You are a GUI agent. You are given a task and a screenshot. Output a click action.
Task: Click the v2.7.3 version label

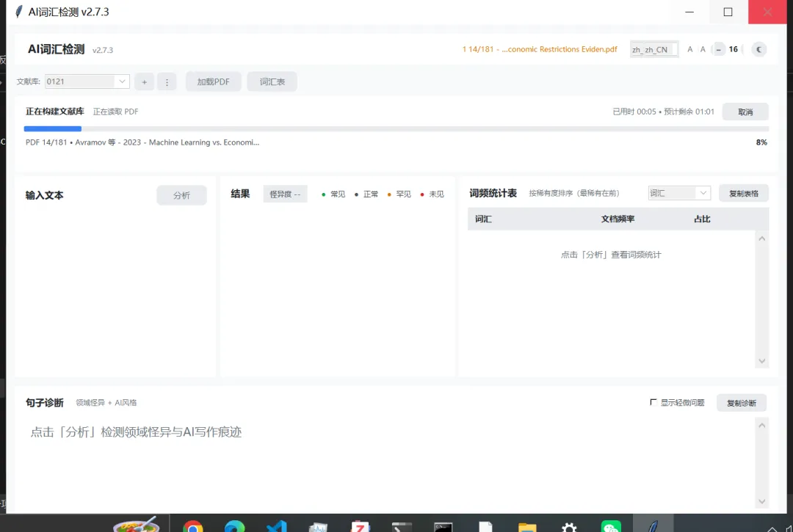click(103, 50)
